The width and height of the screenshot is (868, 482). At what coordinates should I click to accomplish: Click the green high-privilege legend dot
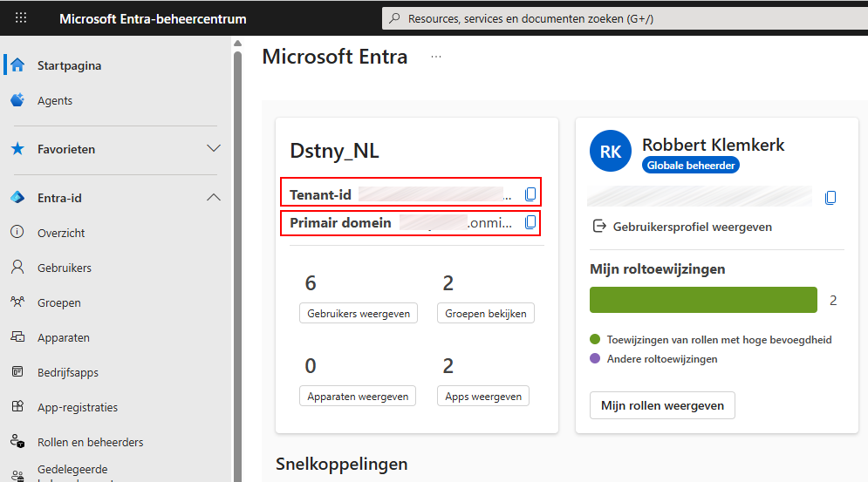(x=595, y=339)
